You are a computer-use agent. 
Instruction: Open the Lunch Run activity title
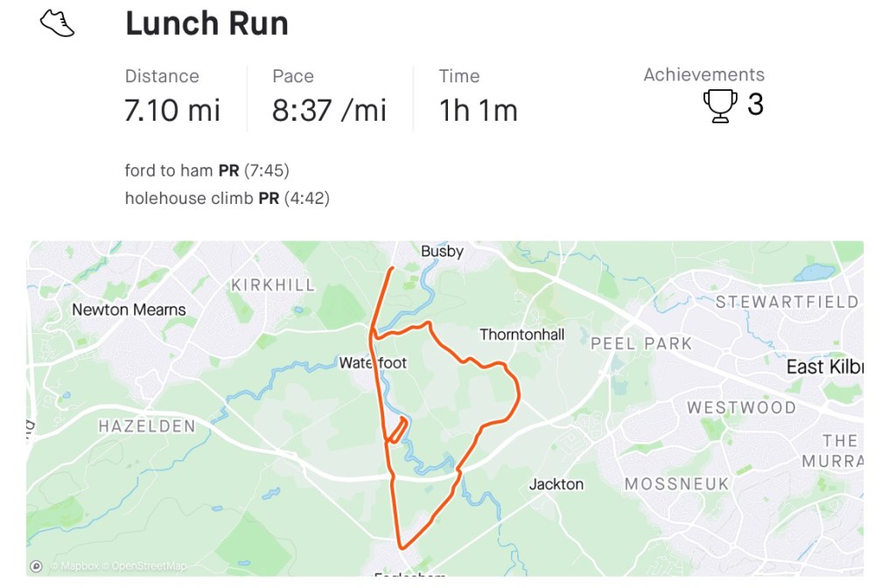(206, 24)
